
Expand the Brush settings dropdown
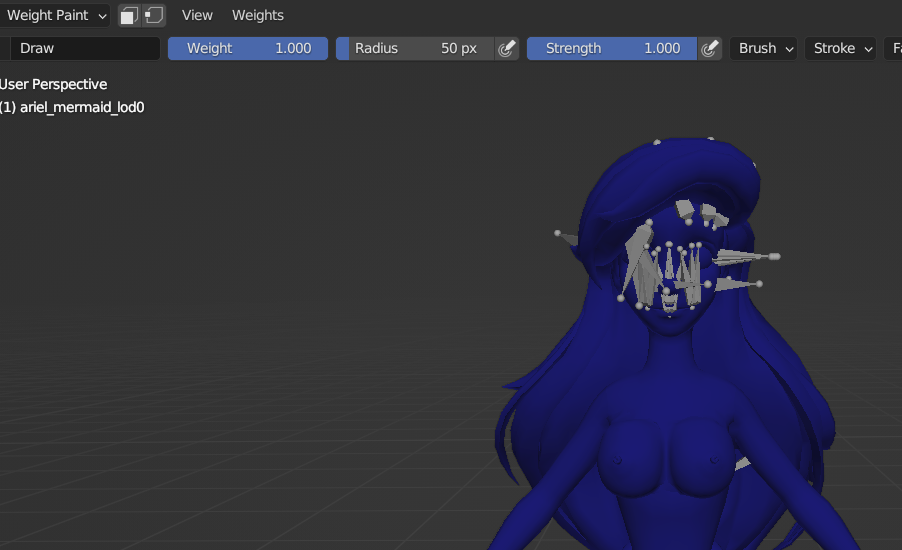click(x=764, y=48)
